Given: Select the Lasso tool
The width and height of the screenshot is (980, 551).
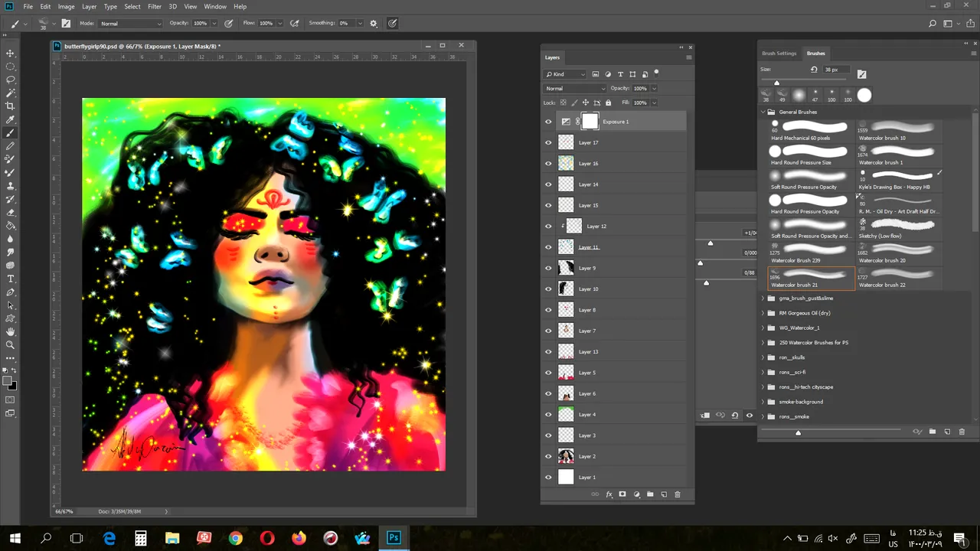Looking at the screenshot, I should point(11,80).
